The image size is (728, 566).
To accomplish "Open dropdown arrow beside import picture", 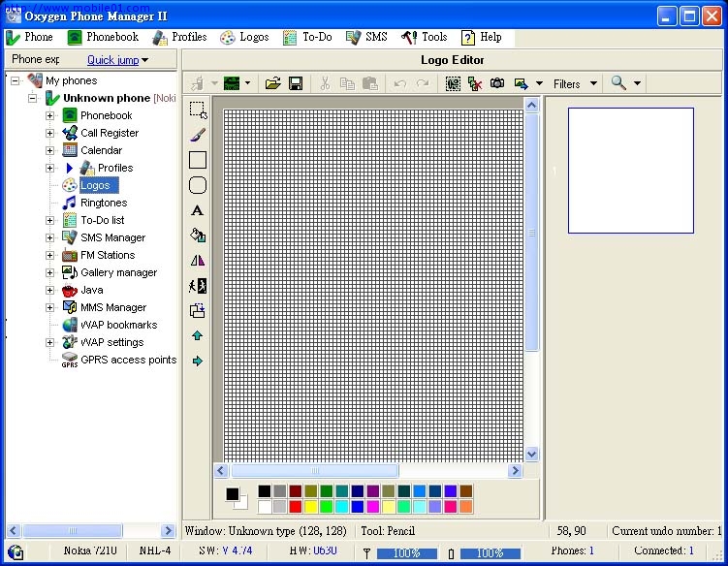I will [x=539, y=83].
